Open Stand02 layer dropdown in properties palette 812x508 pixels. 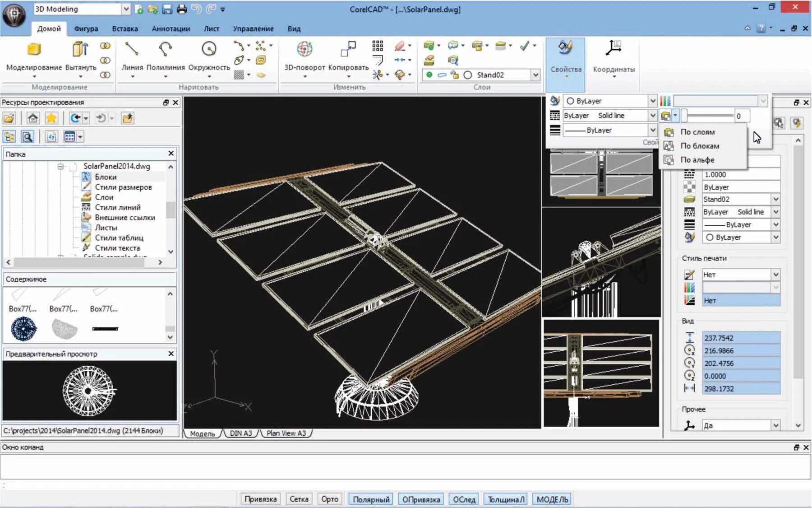pos(775,199)
